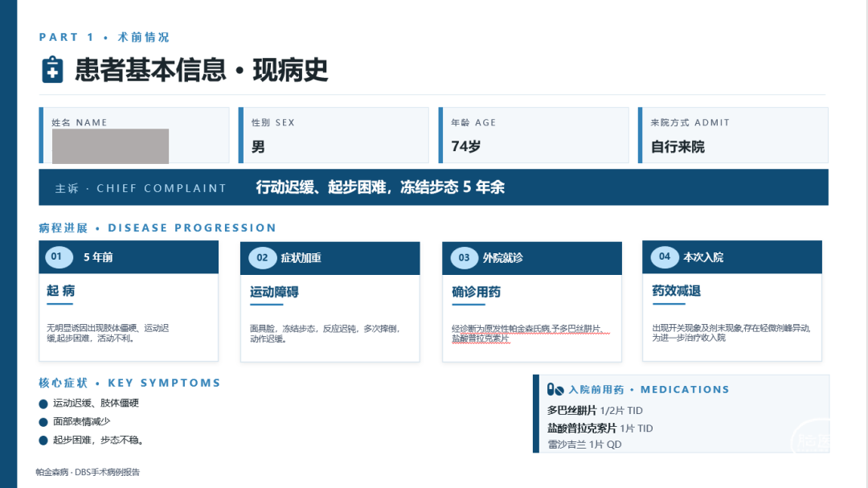Click the '5 年前' card header
868x488 pixels.
[129, 257]
